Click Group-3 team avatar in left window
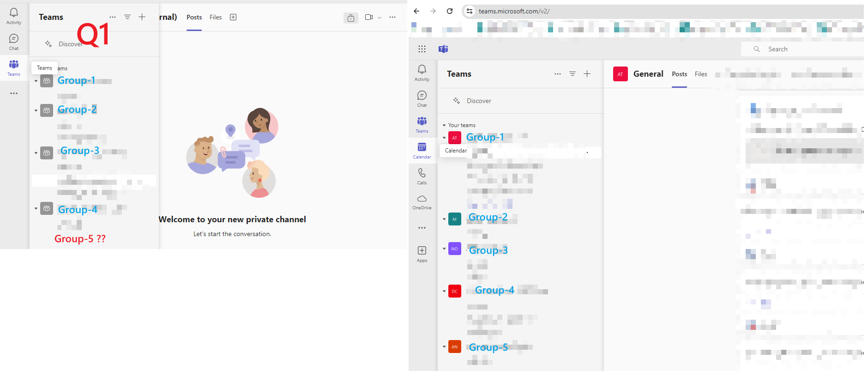 point(47,153)
